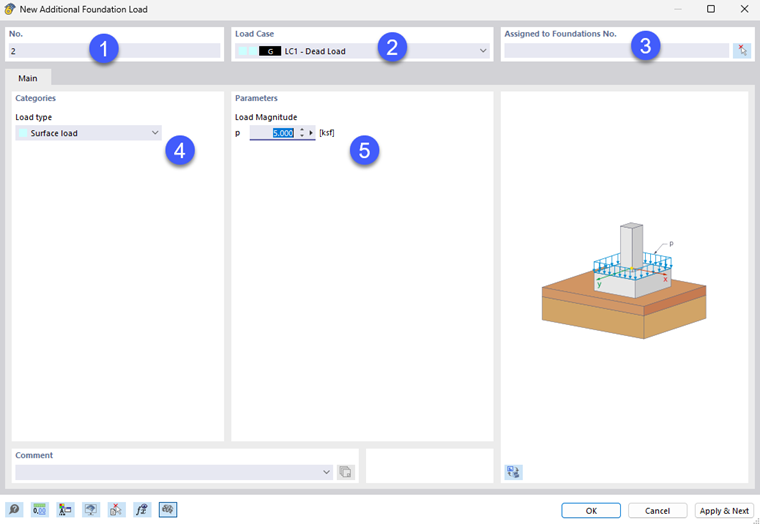Click the application icon in title bar
The image size is (760, 524).
tap(9, 9)
